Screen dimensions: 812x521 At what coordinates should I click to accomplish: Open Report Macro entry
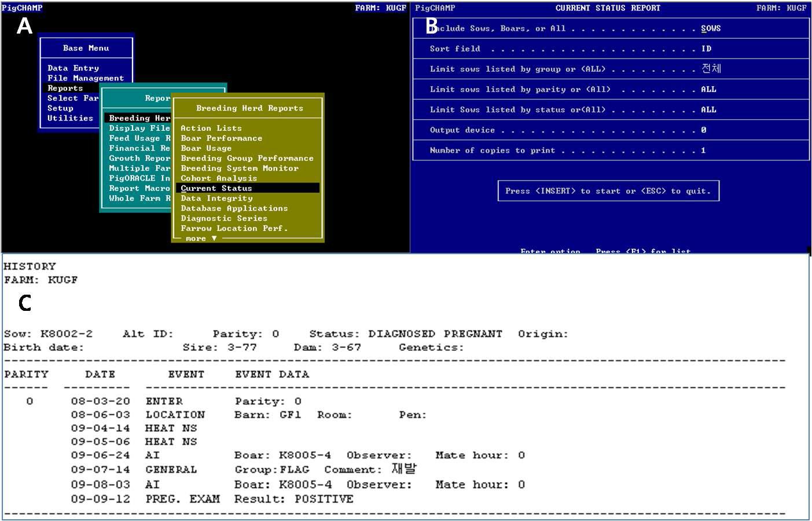pyautogui.click(x=139, y=188)
